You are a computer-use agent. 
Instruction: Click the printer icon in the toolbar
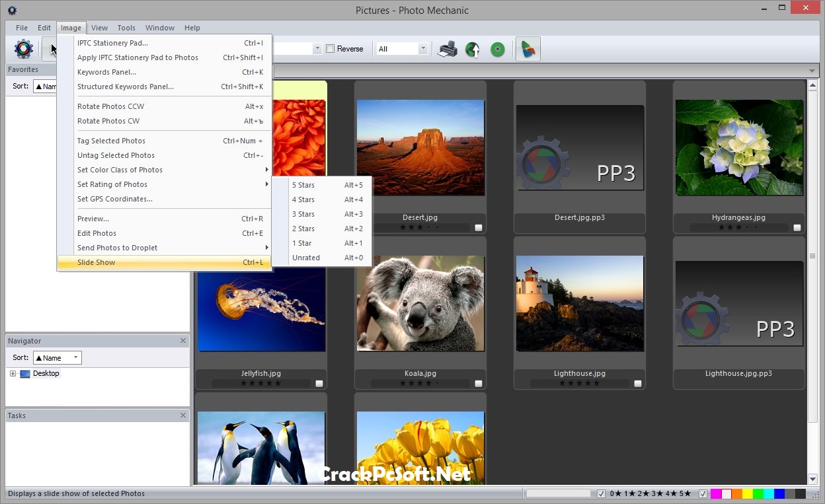[x=448, y=49]
